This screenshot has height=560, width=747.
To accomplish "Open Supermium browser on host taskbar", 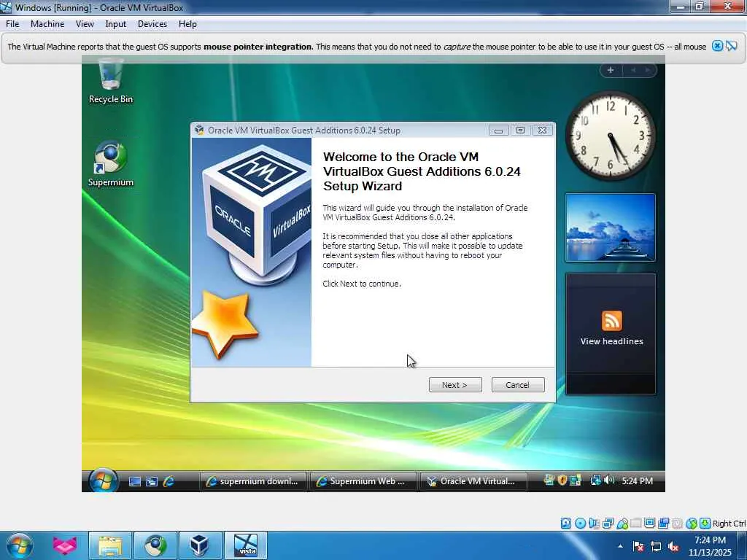I will click(155, 545).
